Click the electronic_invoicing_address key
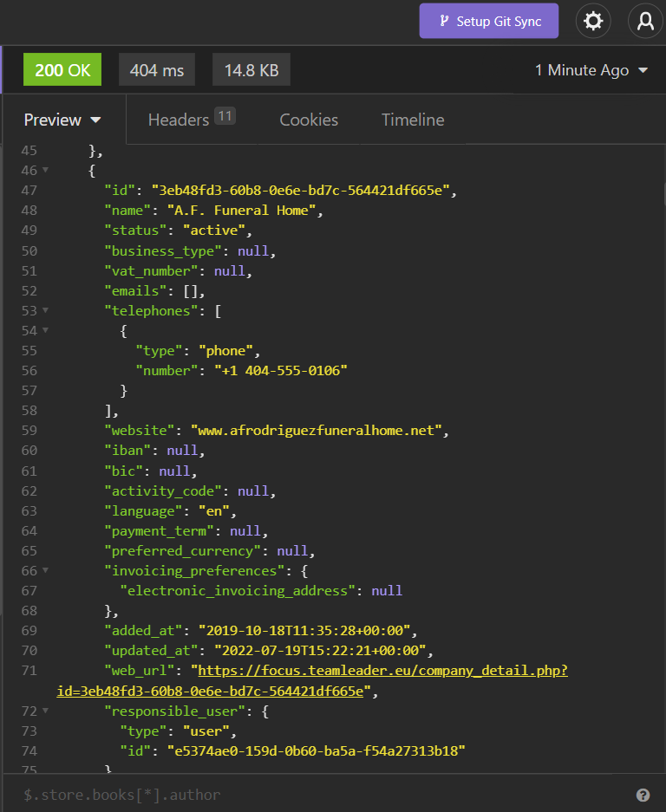The height and width of the screenshot is (812, 666). tap(238, 591)
